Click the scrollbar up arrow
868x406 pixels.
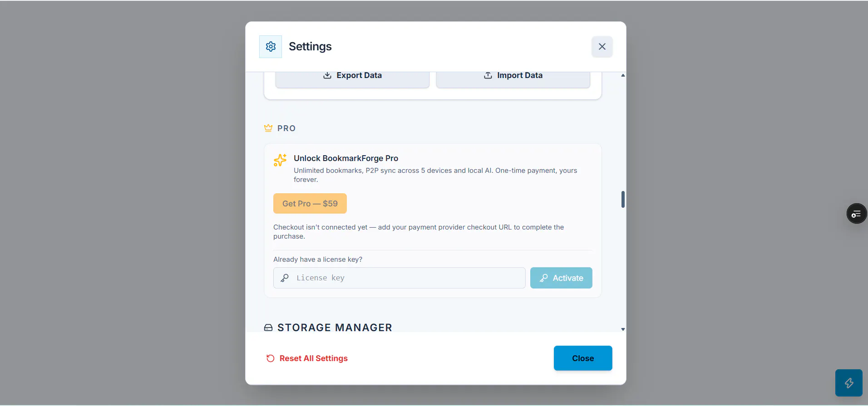pyautogui.click(x=623, y=75)
